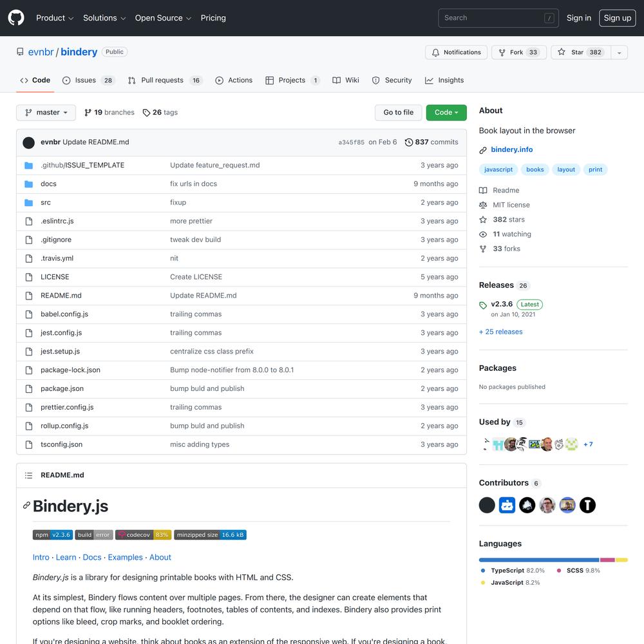The image size is (644, 644).
Task: Open the .github/ISSUE_TEMPLATE folder
Action: click(82, 165)
